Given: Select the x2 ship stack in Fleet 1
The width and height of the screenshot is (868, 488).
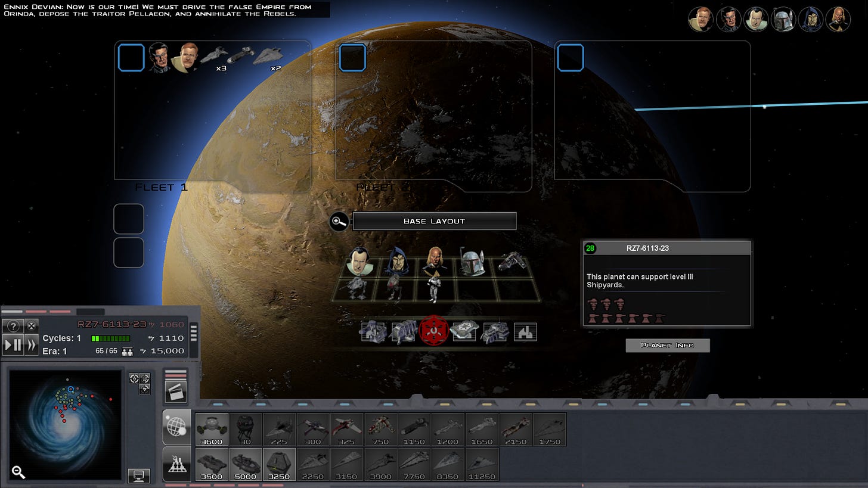Looking at the screenshot, I should pyautogui.click(x=267, y=58).
